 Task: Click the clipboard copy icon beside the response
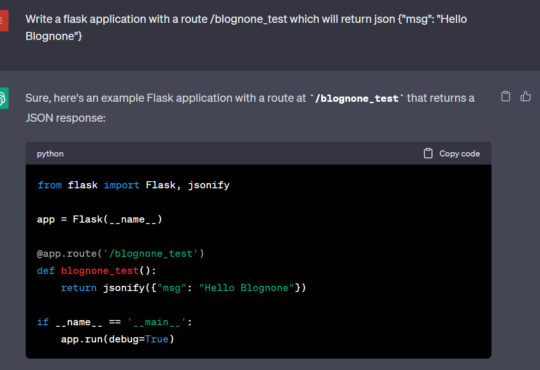(505, 96)
